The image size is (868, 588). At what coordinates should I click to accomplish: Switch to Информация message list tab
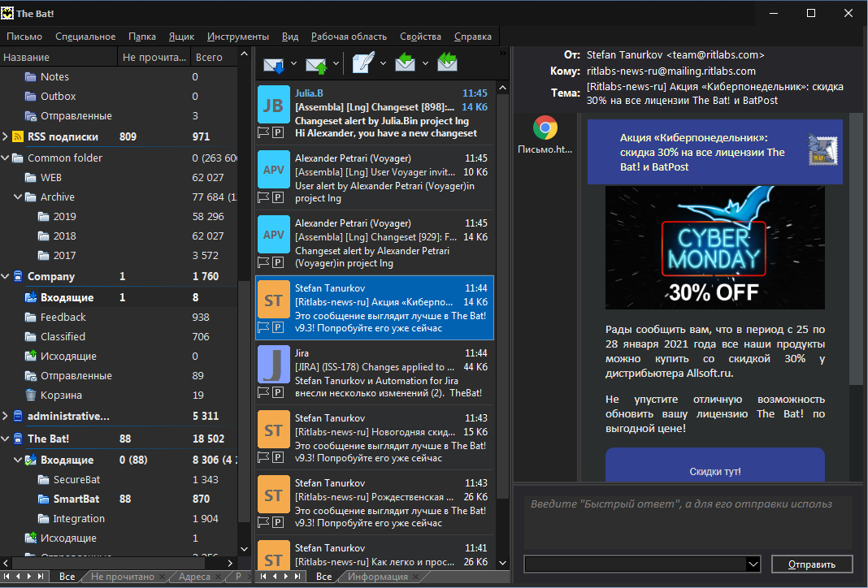tap(378, 577)
